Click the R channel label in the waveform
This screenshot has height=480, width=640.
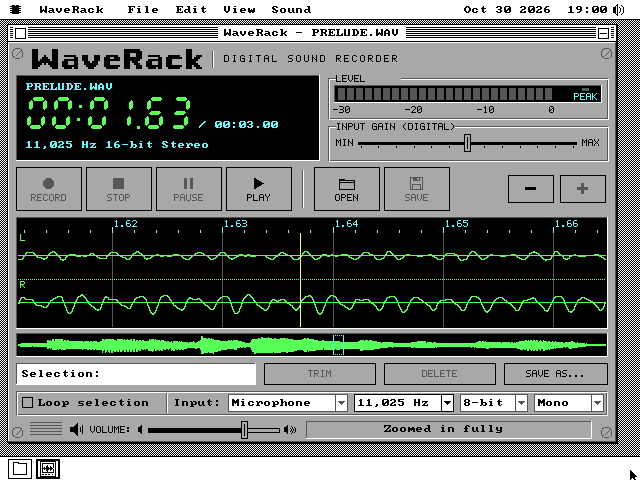[22, 284]
